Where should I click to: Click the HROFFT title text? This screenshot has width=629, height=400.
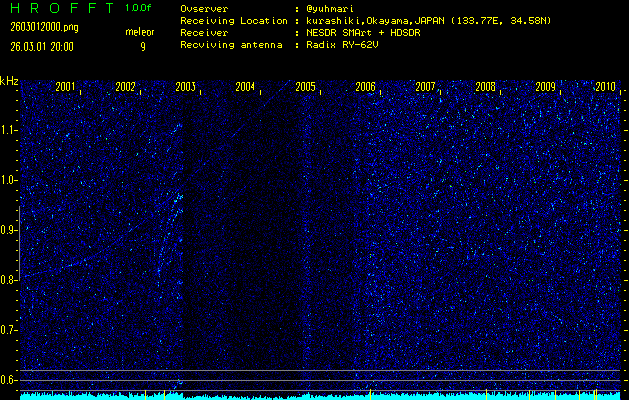coord(62,8)
